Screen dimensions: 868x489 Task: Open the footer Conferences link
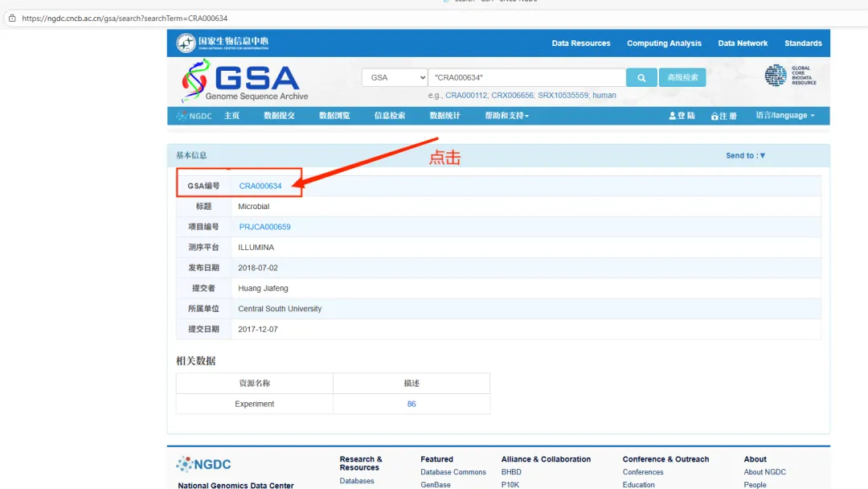point(643,472)
